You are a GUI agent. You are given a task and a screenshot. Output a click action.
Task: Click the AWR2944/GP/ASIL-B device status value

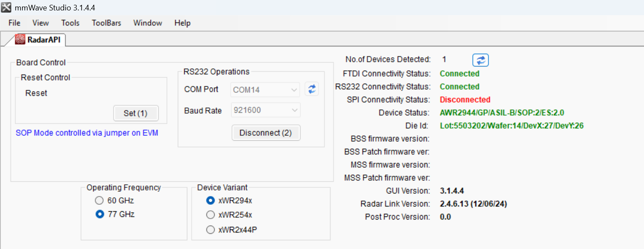pos(502,112)
